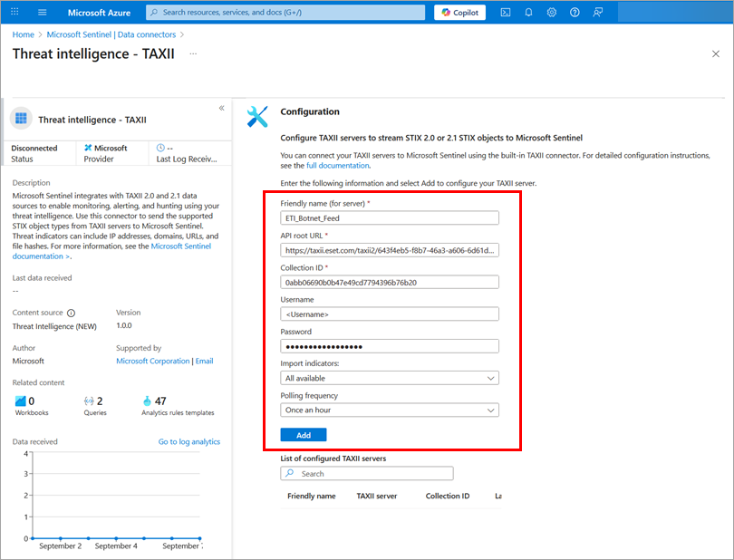Open the ellipsis menu beside page title

193,54
